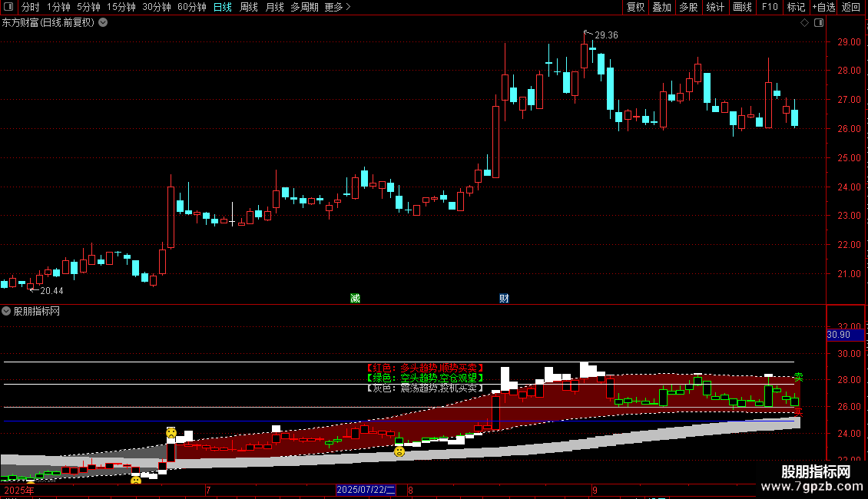This screenshot has width=868, height=499.
Task: Click the 统计 statistics button
Action: click(x=715, y=7)
